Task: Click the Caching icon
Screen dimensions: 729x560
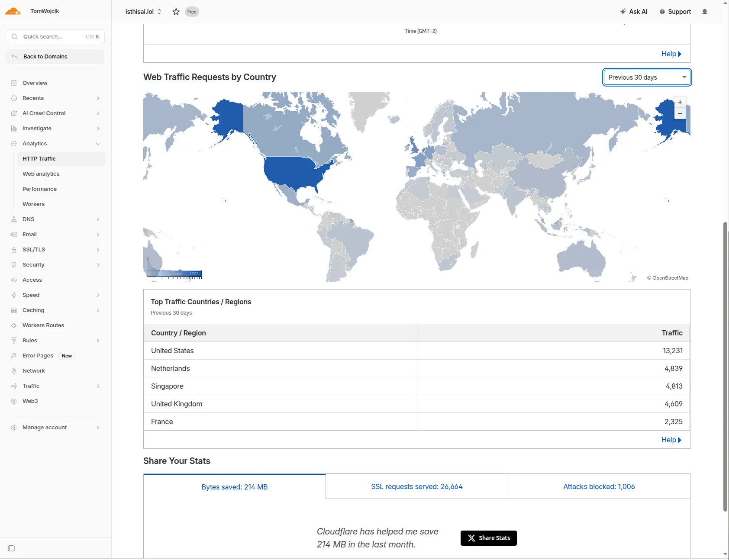Action: click(14, 310)
